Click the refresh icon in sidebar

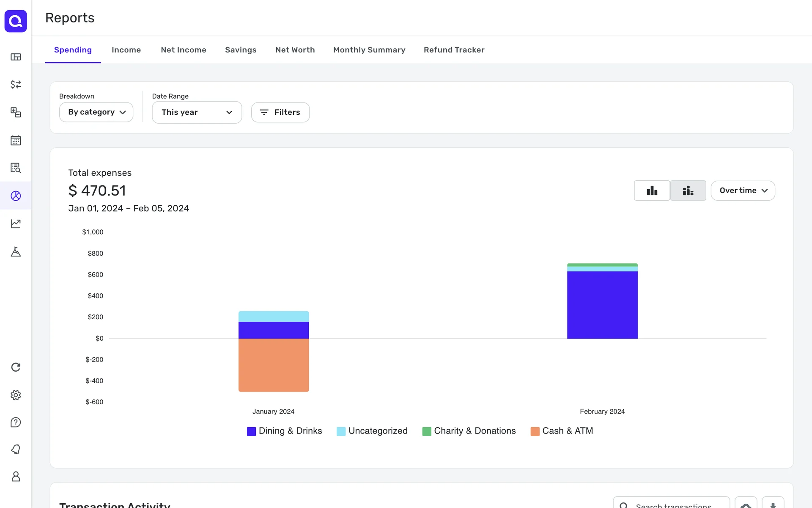tap(16, 367)
